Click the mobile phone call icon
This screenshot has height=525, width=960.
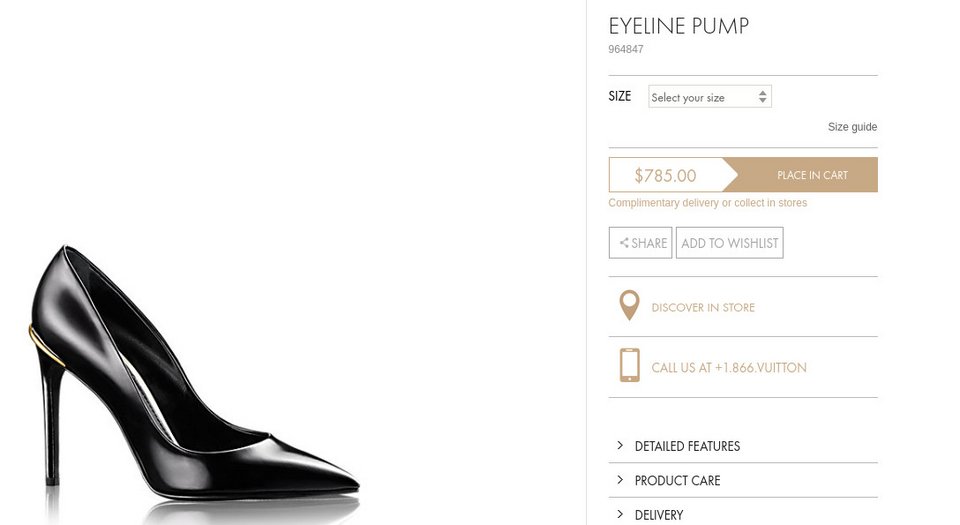coord(629,365)
